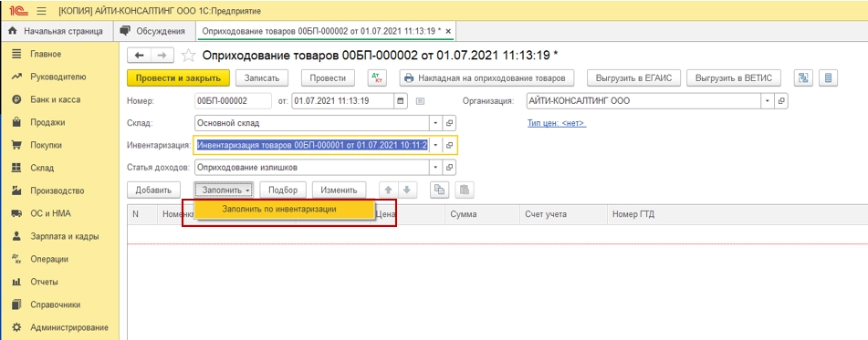Click Записать button
The width and height of the screenshot is (868, 340).
pyautogui.click(x=262, y=78)
